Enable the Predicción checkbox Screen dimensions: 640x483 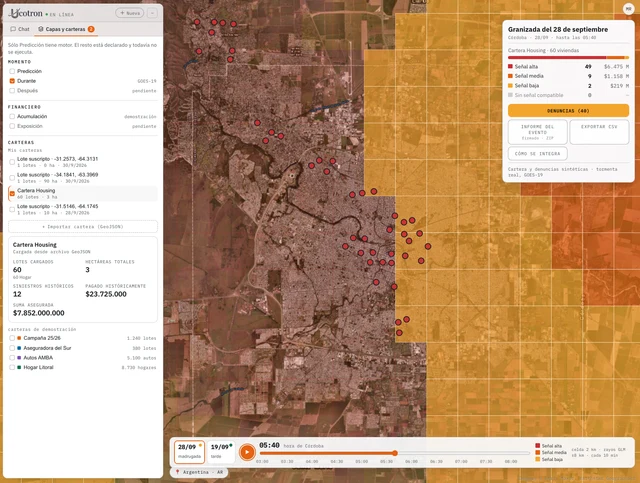point(12,71)
